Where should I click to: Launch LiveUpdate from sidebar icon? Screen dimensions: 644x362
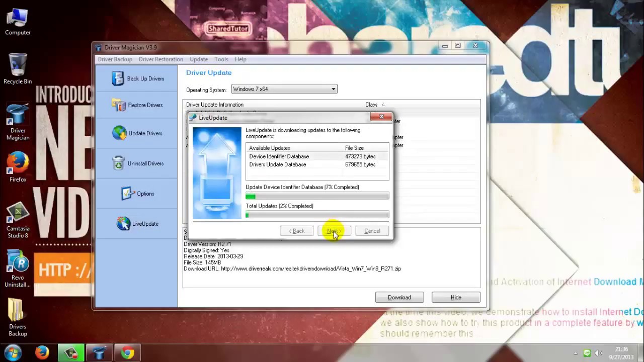pos(123,224)
